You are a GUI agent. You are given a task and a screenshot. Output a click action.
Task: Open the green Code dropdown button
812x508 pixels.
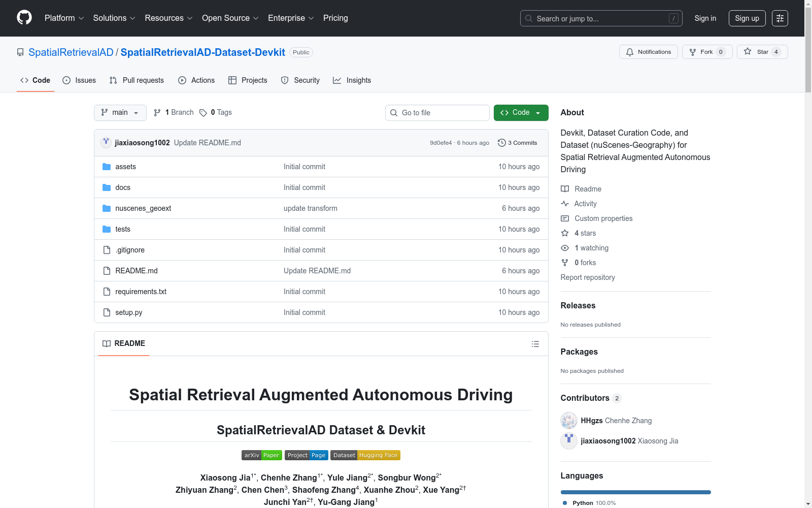pyautogui.click(x=521, y=113)
